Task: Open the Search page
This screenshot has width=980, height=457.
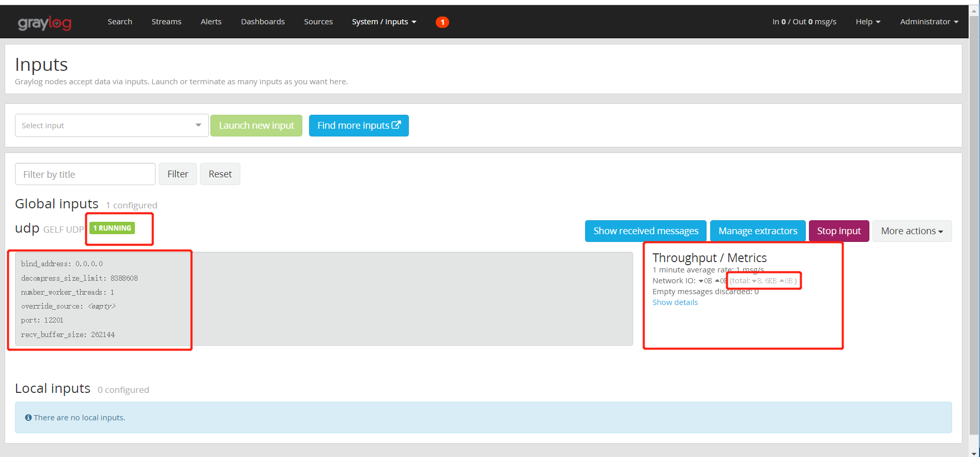Action: pos(120,22)
